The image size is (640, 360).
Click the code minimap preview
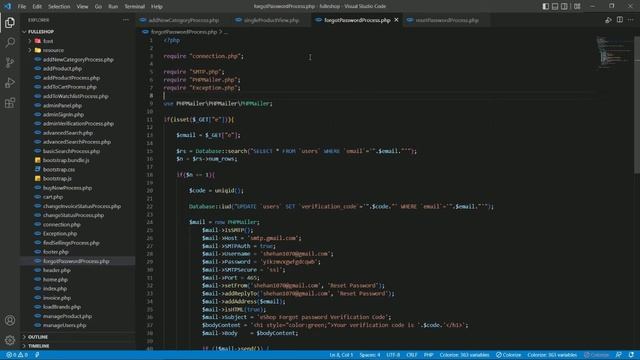pyautogui.click(x=615, y=51)
